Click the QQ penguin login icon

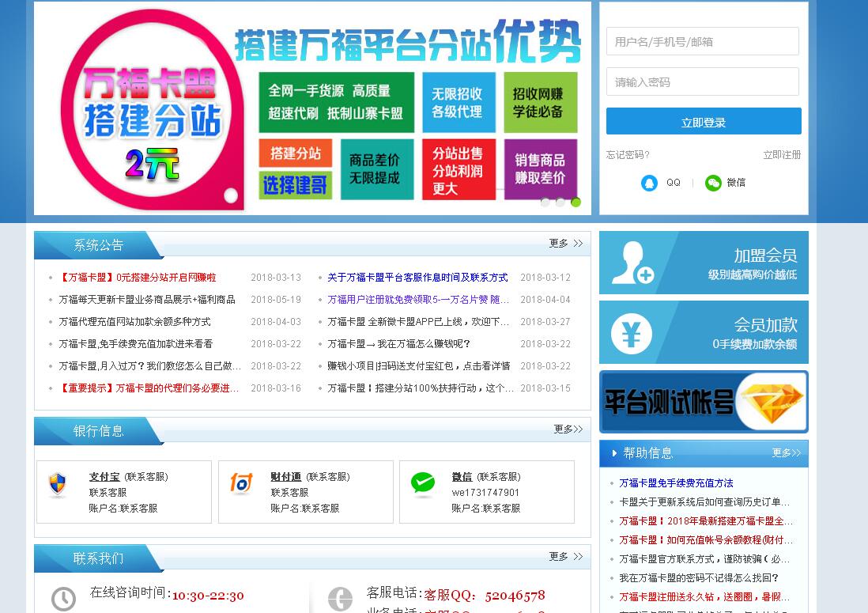649,183
